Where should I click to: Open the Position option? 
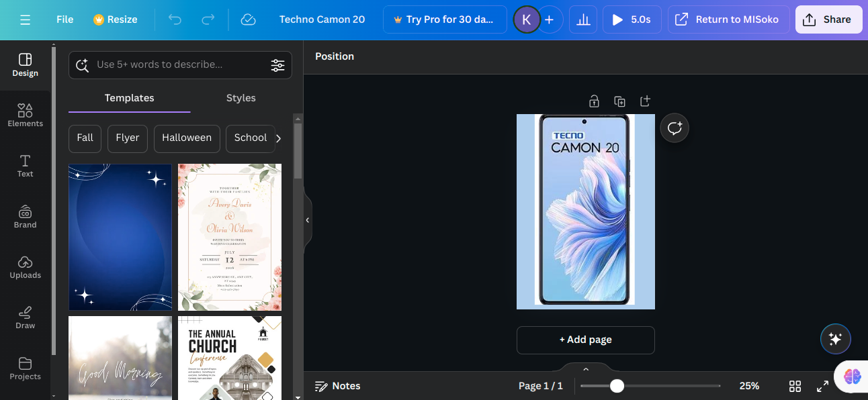pyautogui.click(x=335, y=56)
